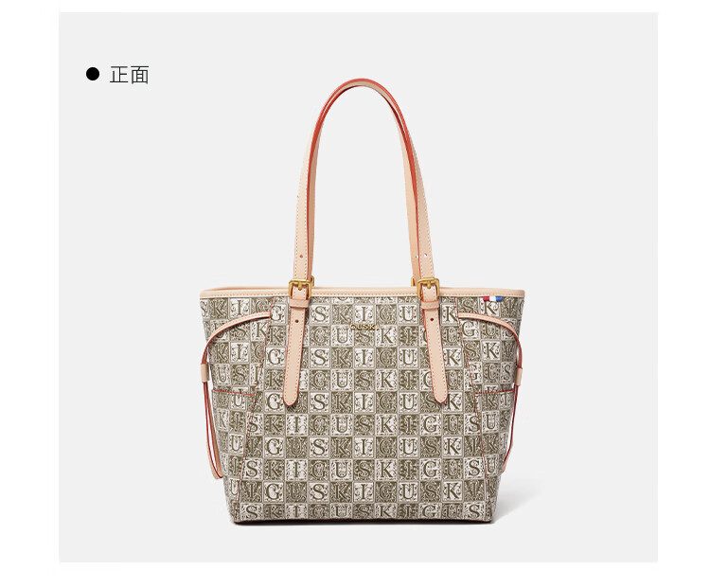Click the left beige strap tip below buckle
Screen dimensions: 710x588
291,394
